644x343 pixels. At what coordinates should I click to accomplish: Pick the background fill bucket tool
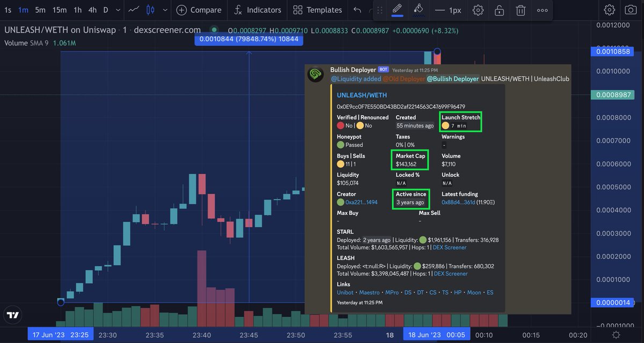(x=419, y=10)
